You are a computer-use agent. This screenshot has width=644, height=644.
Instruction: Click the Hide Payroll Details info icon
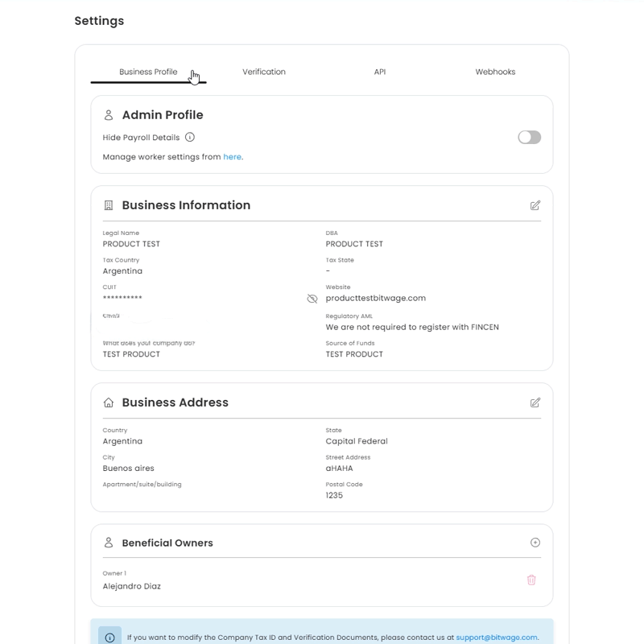190,138
